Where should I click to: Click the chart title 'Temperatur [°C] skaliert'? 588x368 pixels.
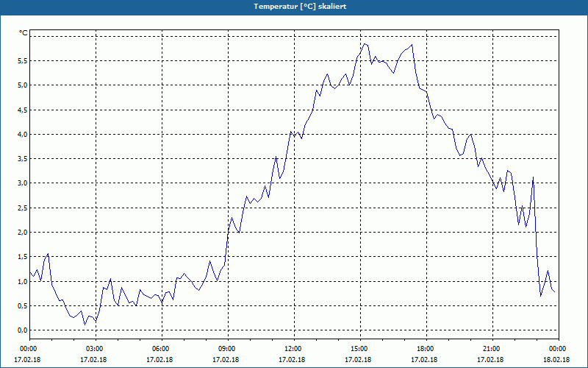coord(300,7)
